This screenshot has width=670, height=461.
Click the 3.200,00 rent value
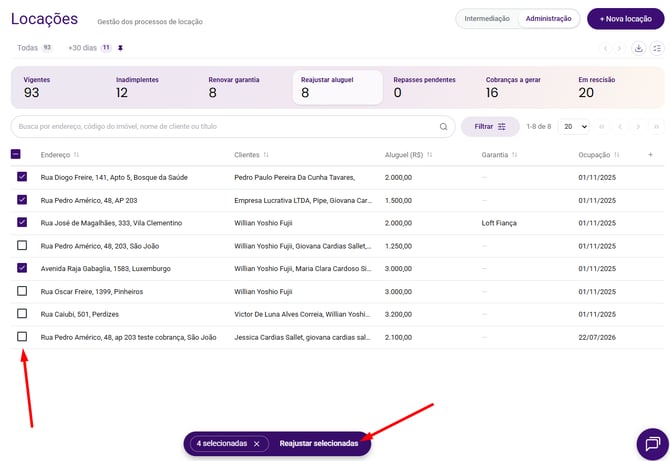tap(398, 314)
